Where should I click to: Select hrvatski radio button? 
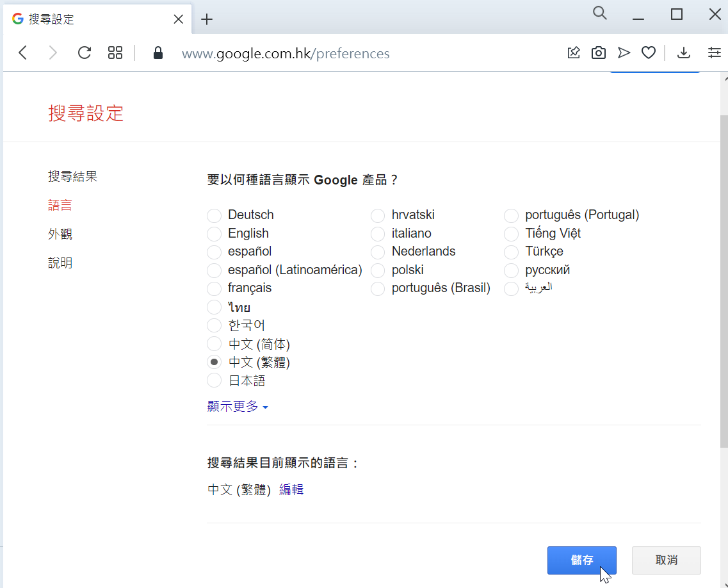(x=378, y=215)
